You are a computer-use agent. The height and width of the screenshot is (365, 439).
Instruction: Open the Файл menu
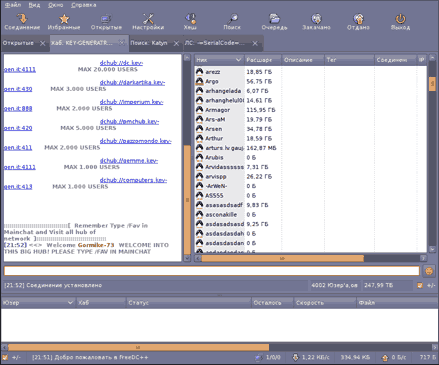(x=13, y=5)
